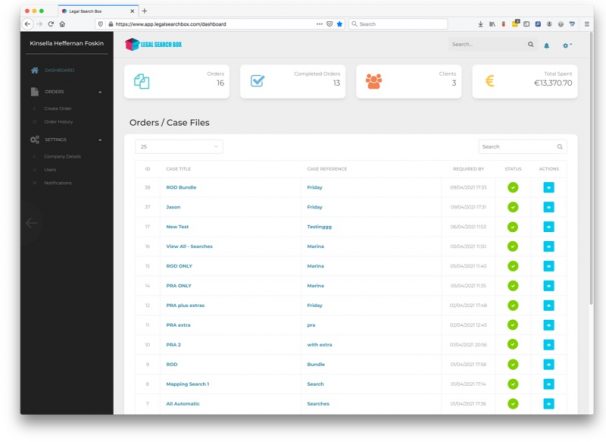Open the ROD Bundle case link
The height and width of the screenshot is (442, 606).
click(181, 187)
